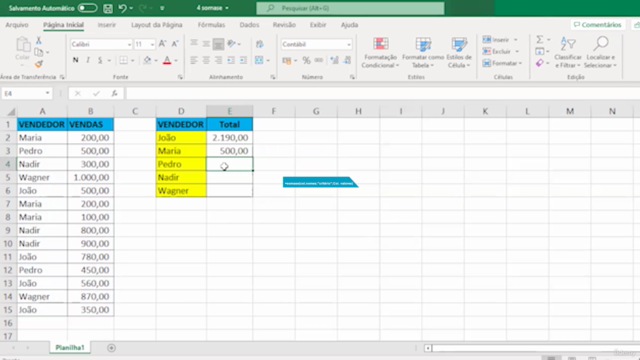The image size is (640, 360).
Task: Click the increase decimal places icon
Action: (x=335, y=60)
